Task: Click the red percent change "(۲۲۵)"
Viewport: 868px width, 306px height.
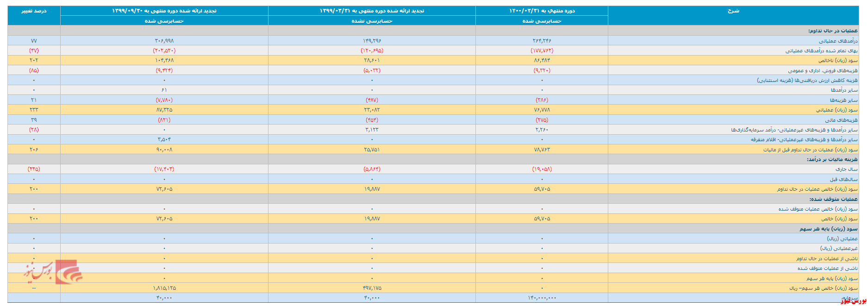Action: 34,169
